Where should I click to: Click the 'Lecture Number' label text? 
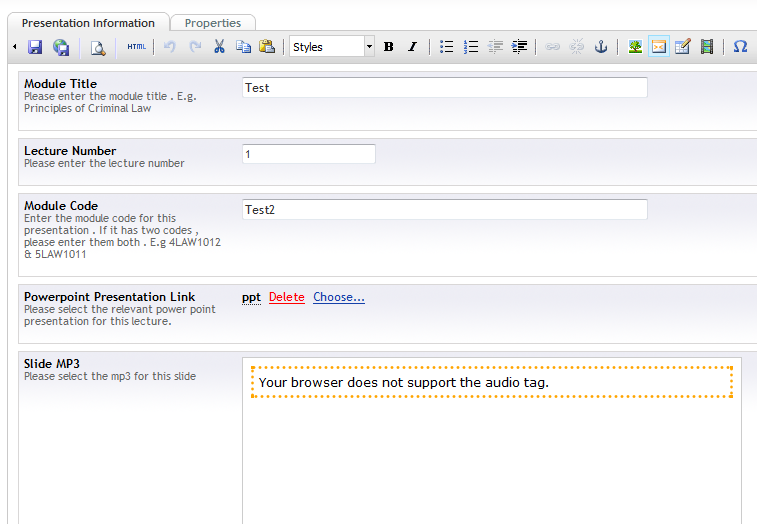70,151
